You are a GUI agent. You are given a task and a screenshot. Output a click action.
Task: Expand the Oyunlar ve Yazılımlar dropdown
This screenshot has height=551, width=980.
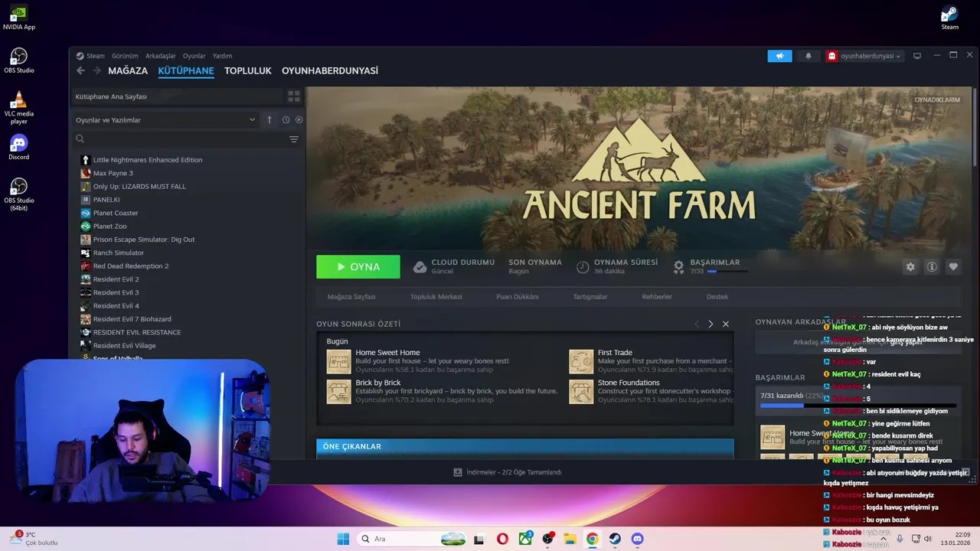coord(165,120)
